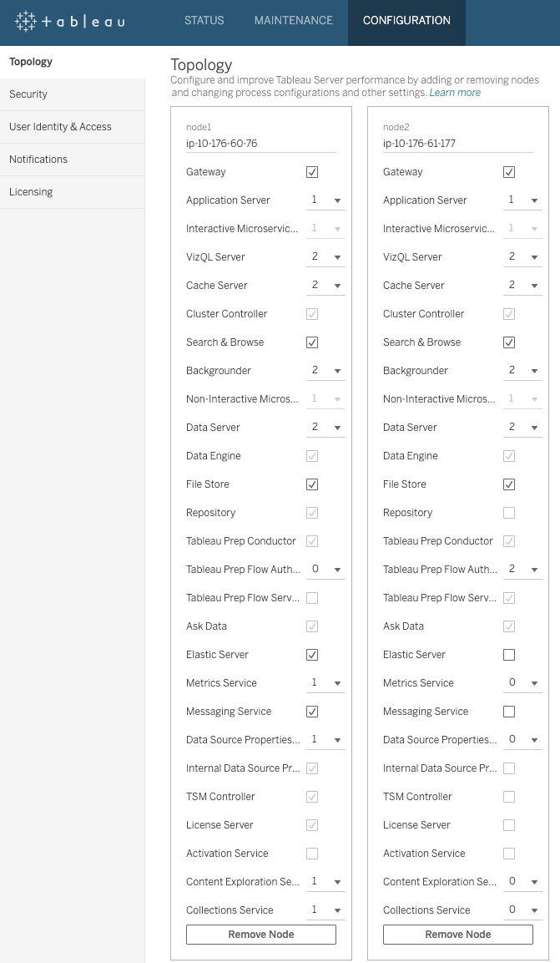560x963 pixels.
Task: Switch to the STATUS tab
Action: (x=204, y=20)
